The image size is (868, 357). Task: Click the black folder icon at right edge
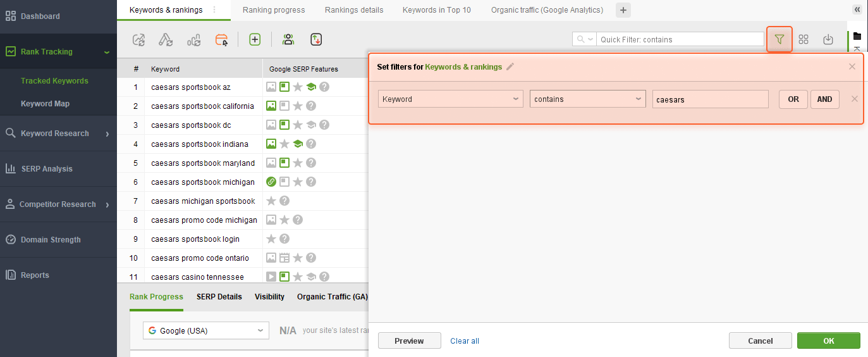click(x=857, y=36)
